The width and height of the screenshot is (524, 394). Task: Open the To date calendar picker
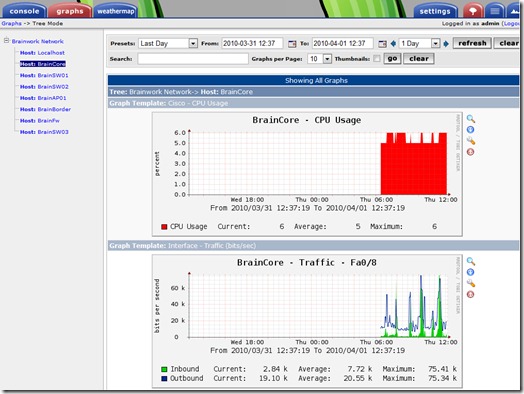(x=383, y=43)
